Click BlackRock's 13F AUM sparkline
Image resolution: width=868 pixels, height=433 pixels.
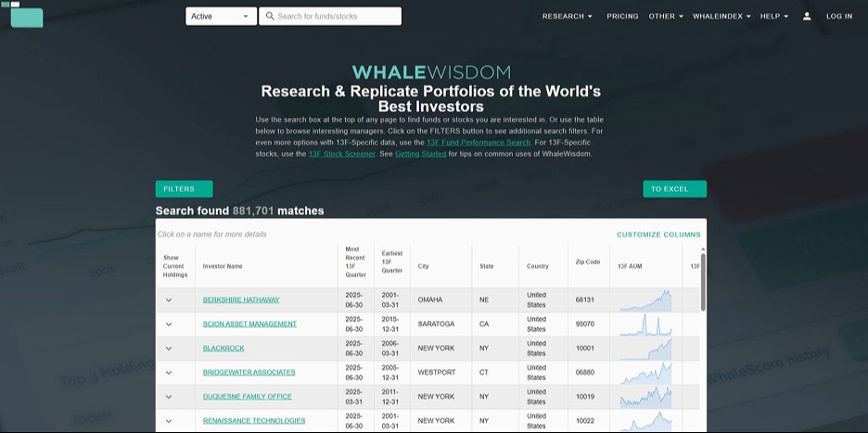[x=645, y=350]
